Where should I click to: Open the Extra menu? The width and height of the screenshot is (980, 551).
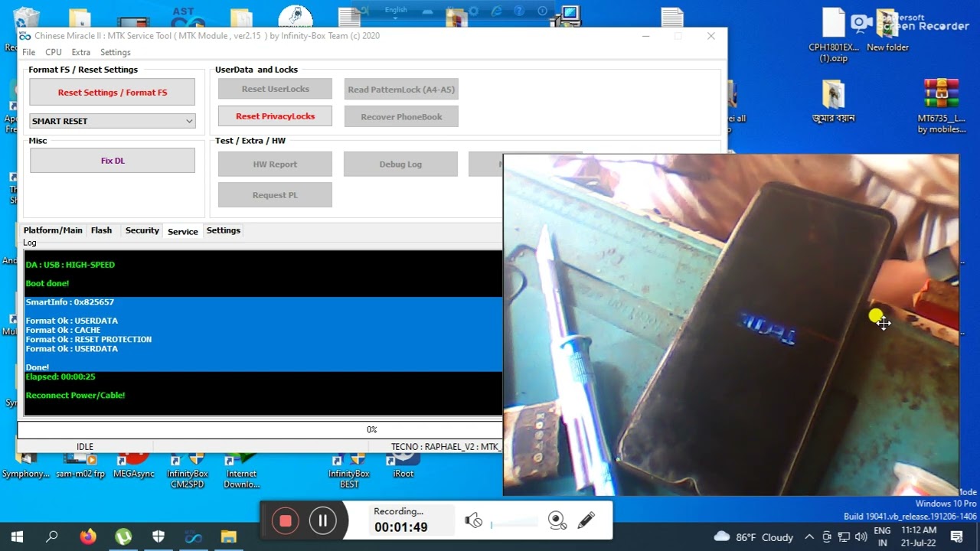click(80, 52)
